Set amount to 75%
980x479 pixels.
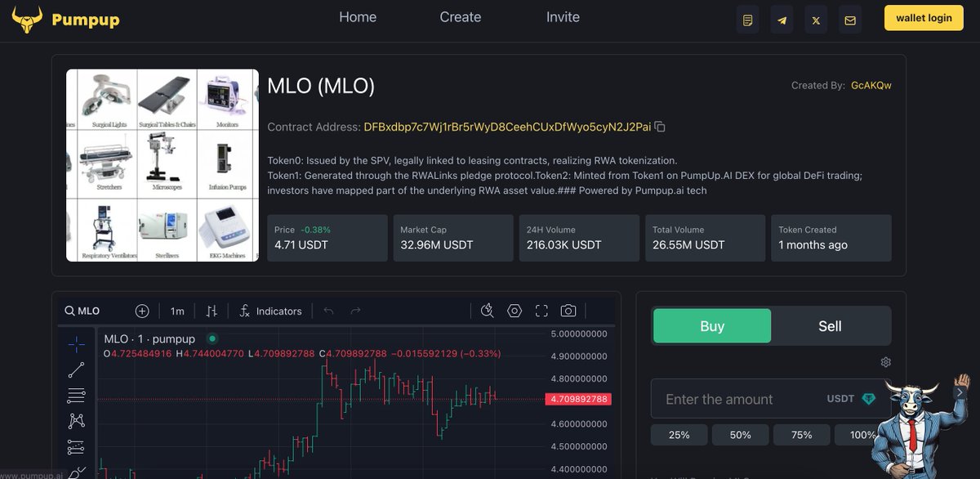click(802, 435)
